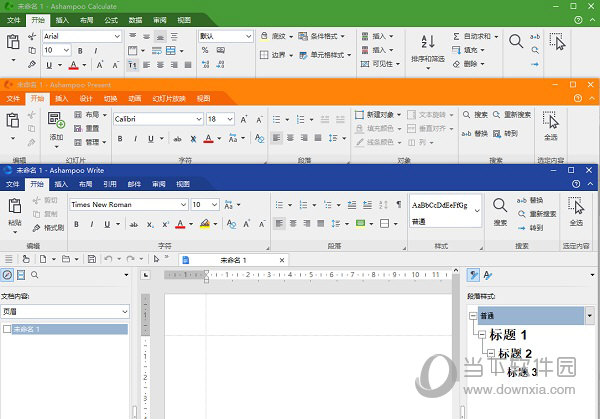The image size is (600, 419).
Task: Open References tab in Write window
Action: point(110,184)
